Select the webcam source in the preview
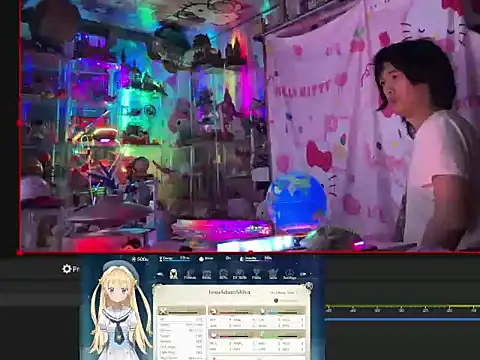Screen dimensions: 480x360 click(250, 126)
